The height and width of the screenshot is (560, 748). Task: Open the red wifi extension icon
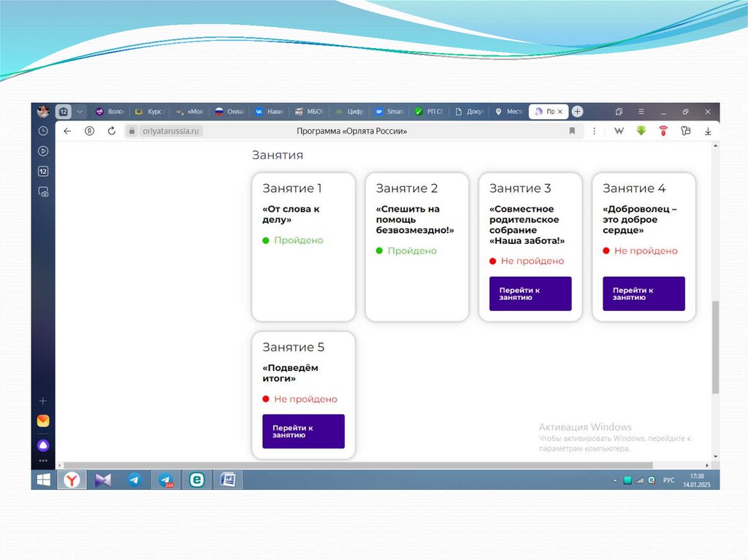click(663, 131)
